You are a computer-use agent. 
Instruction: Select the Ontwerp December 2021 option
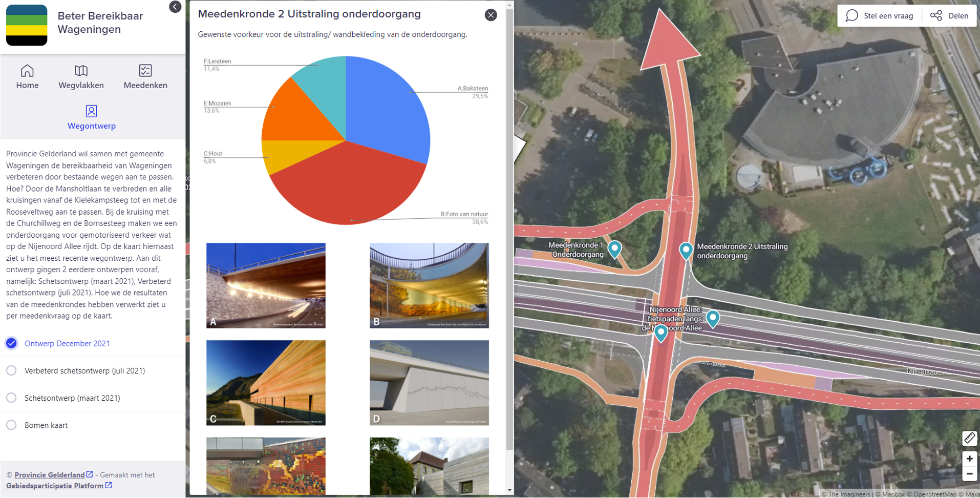11,343
